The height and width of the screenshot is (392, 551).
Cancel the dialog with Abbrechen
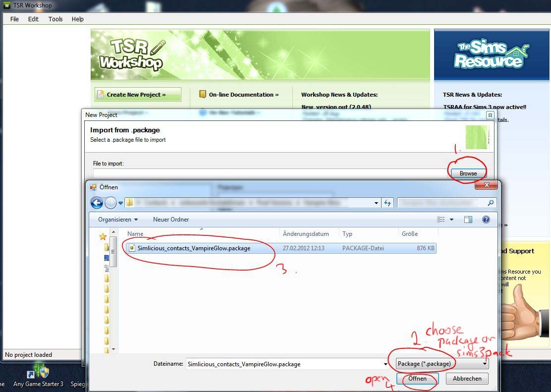pos(467,379)
